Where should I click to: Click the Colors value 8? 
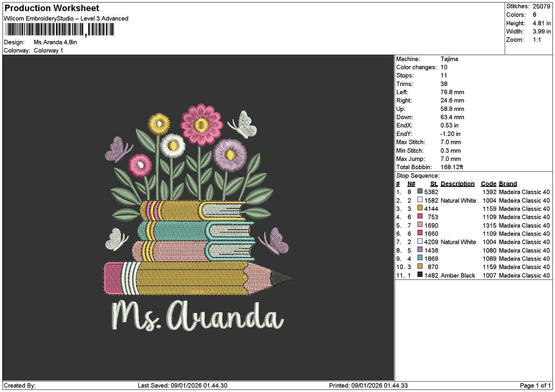tap(535, 15)
